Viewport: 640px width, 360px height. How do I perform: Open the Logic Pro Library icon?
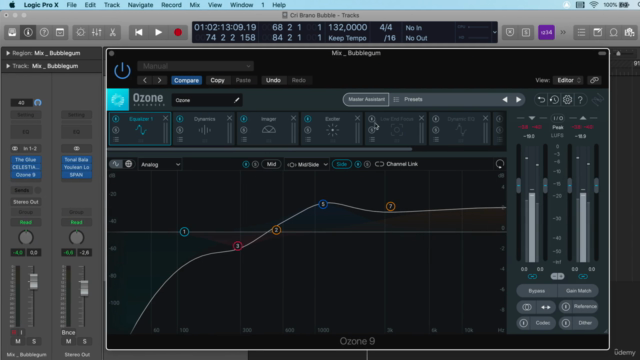[x=12, y=32]
